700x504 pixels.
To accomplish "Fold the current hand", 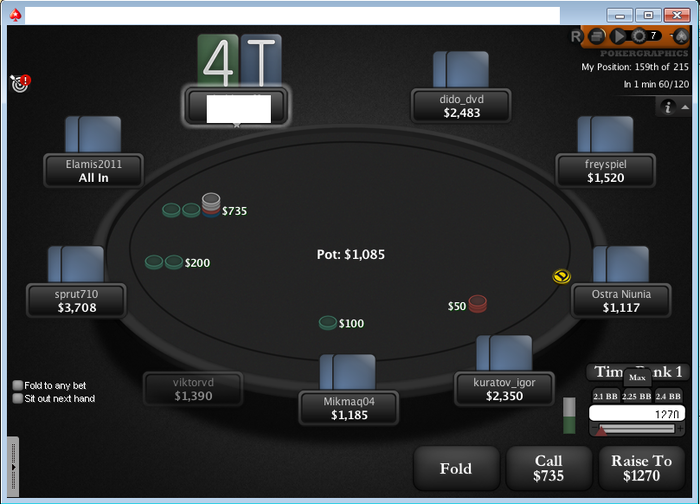I will tap(456, 468).
